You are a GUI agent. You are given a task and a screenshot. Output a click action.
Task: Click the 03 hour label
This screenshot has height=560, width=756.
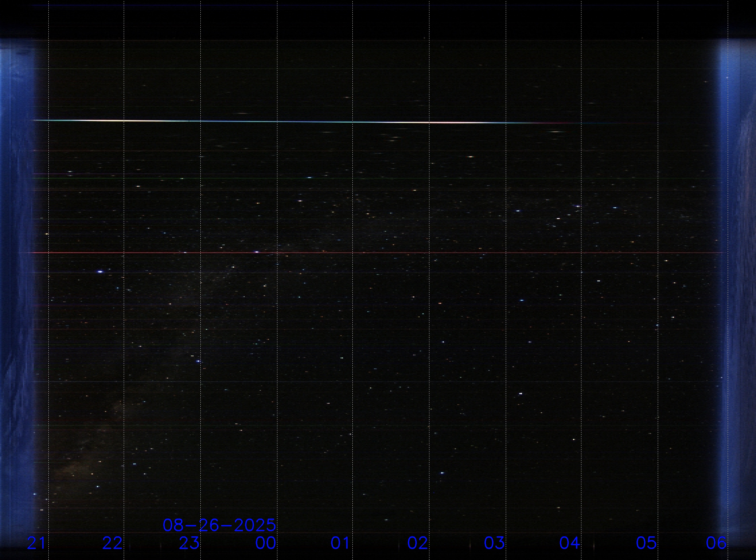tap(494, 543)
